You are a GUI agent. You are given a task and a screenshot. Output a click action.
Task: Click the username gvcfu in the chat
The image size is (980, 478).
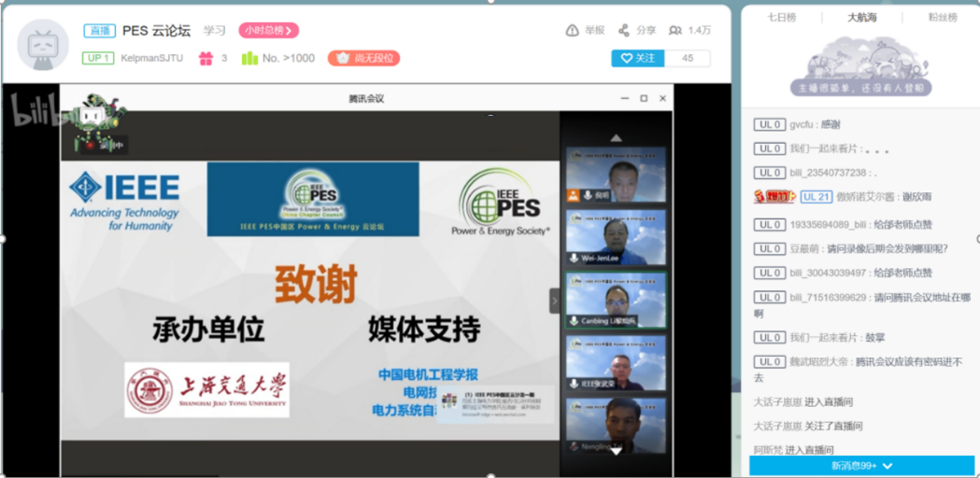pyautogui.click(x=802, y=124)
